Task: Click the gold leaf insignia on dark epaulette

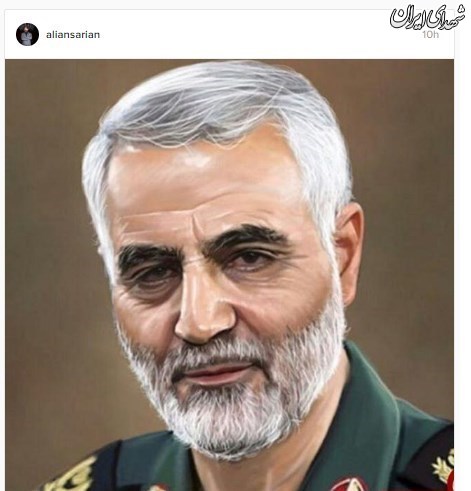Action: (444, 465)
